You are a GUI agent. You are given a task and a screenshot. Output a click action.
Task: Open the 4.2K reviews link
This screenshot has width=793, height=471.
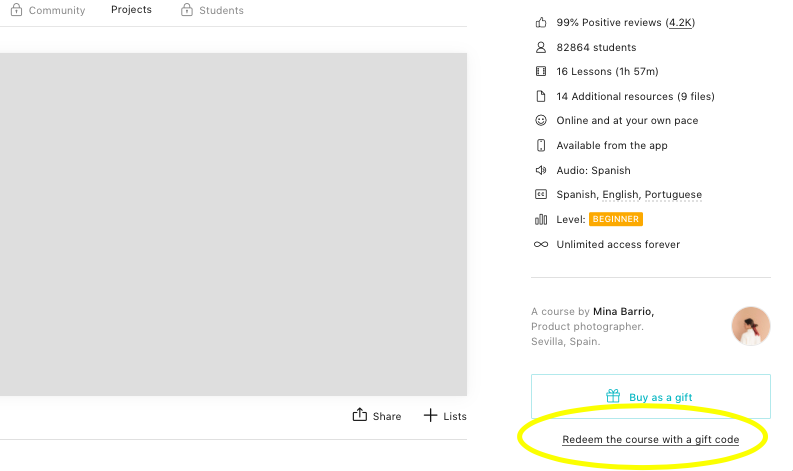[x=681, y=23]
